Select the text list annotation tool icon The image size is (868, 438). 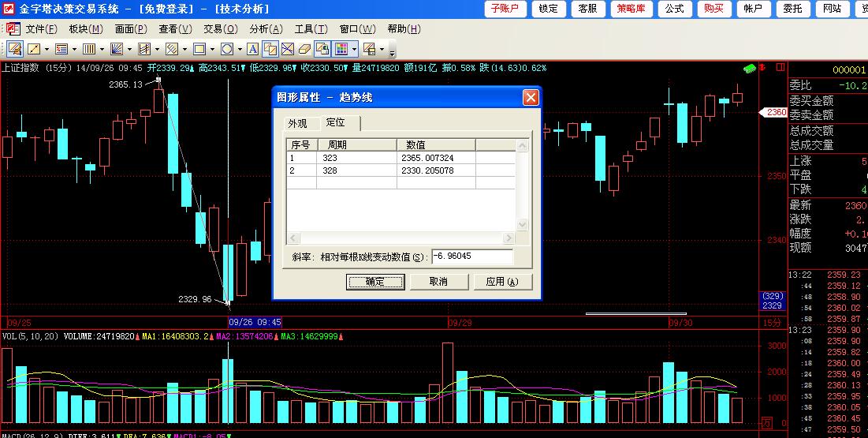click(x=61, y=49)
